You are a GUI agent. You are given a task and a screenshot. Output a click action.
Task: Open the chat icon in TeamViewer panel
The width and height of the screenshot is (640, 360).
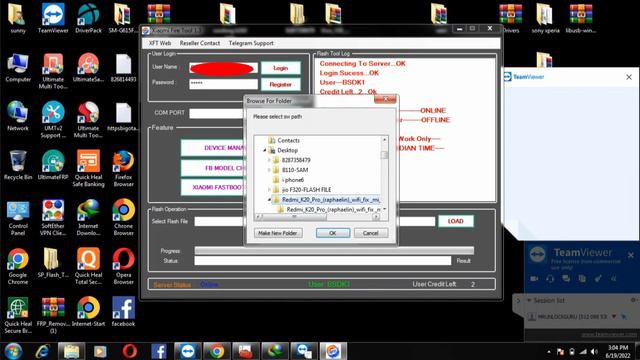pyautogui.click(x=566, y=279)
